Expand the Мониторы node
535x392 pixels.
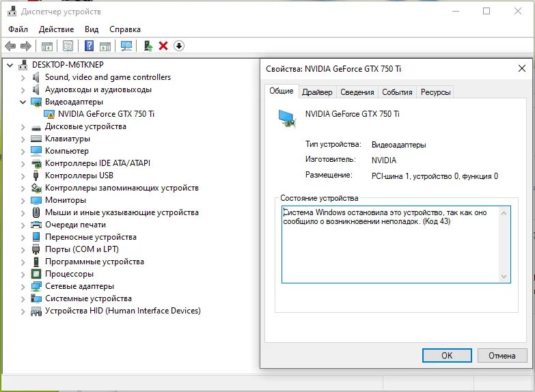(x=23, y=201)
